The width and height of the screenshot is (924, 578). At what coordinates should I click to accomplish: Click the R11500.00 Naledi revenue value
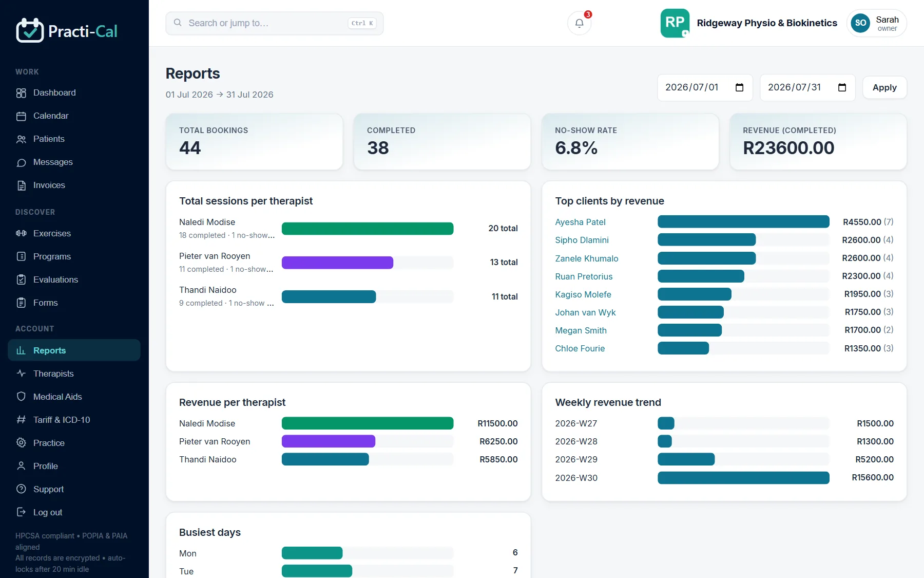[x=497, y=423]
